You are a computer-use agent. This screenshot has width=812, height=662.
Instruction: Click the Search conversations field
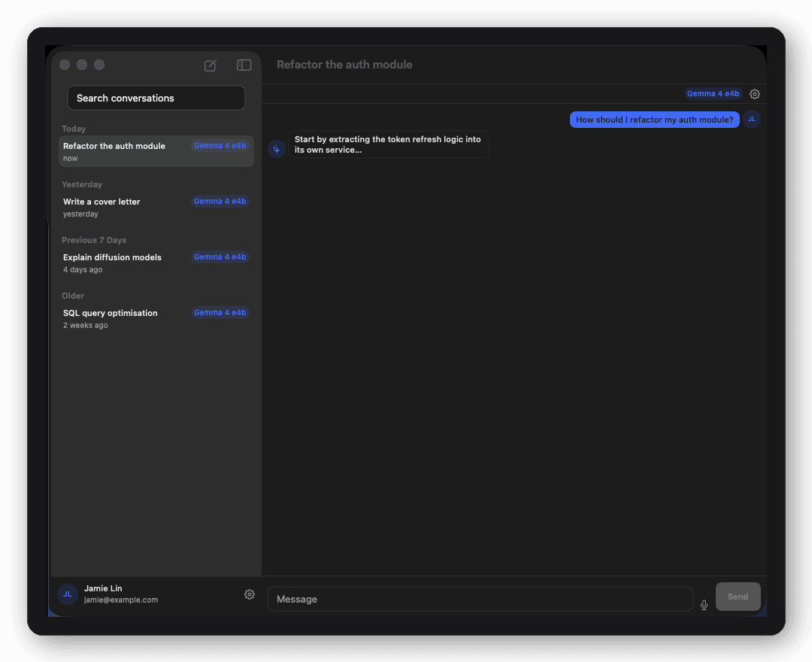[156, 98]
